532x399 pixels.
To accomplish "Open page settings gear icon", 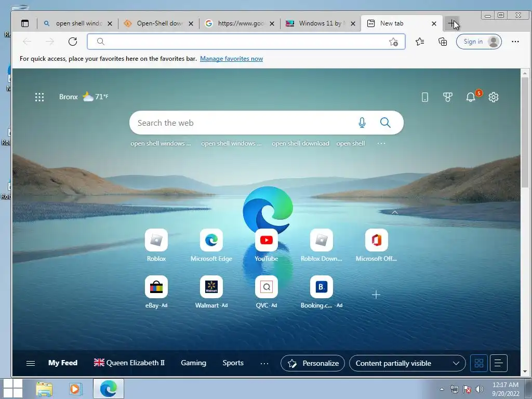I will click(x=494, y=97).
